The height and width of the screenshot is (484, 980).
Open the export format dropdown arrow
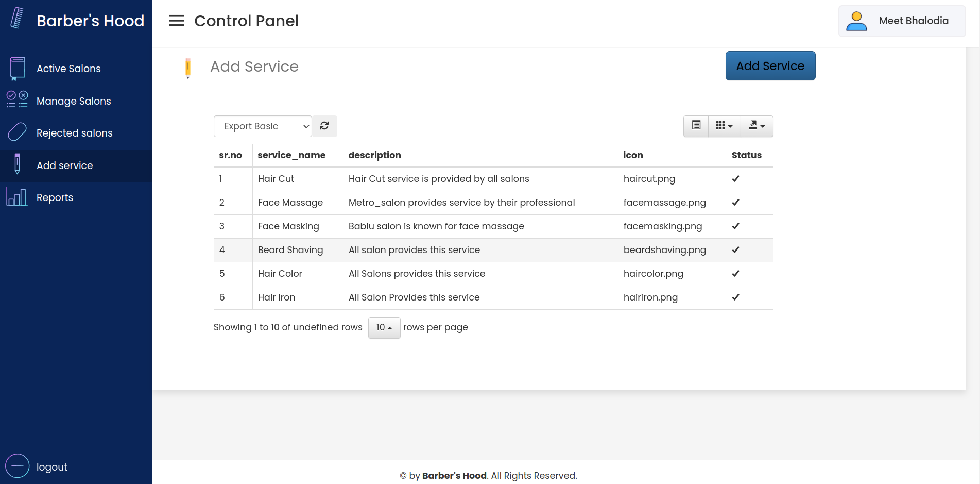757,126
